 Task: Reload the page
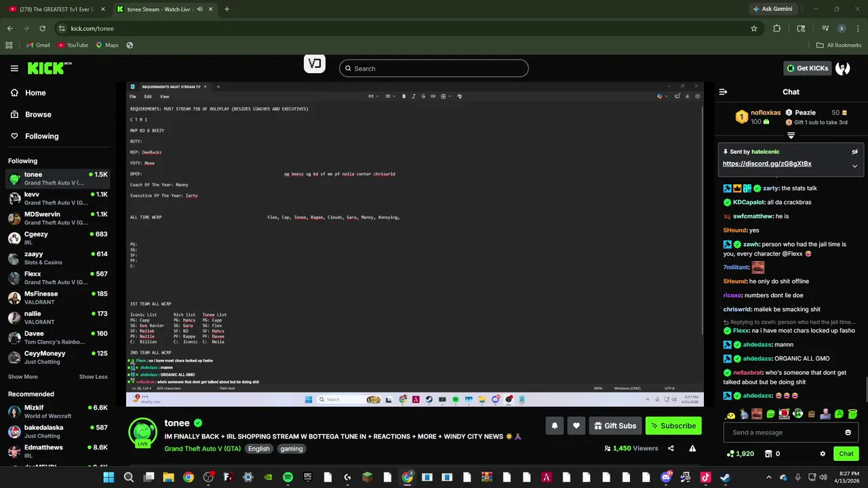42,28
